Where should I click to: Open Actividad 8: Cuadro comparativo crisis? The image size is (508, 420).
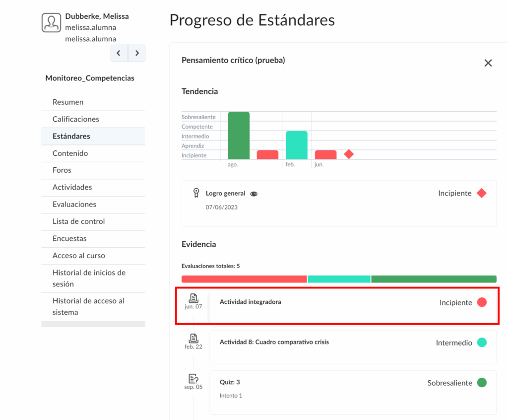click(x=274, y=342)
